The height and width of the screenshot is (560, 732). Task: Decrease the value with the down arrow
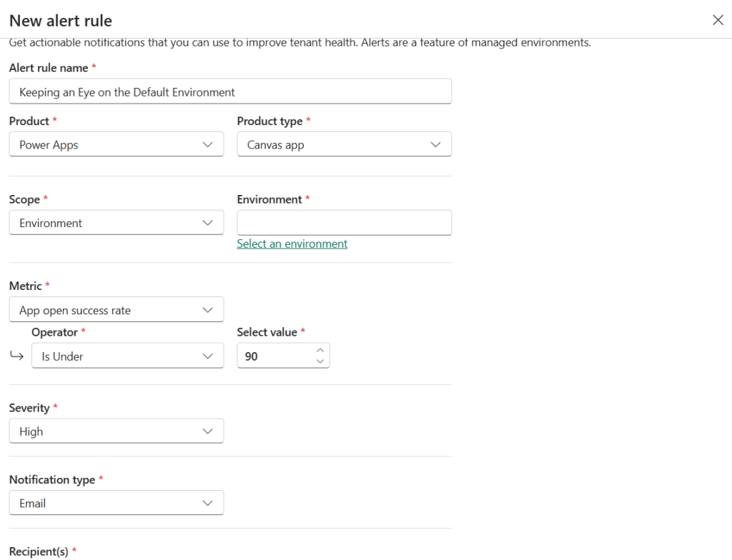pyautogui.click(x=320, y=361)
